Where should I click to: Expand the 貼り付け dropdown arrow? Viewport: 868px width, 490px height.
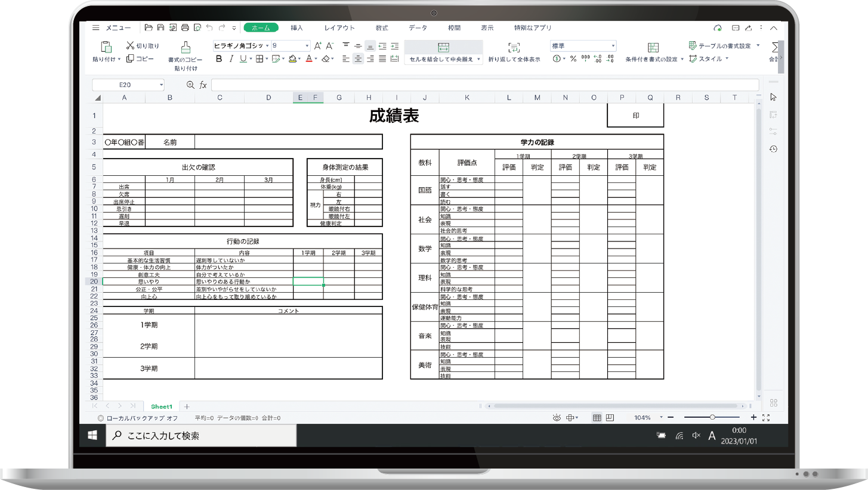point(119,59)
